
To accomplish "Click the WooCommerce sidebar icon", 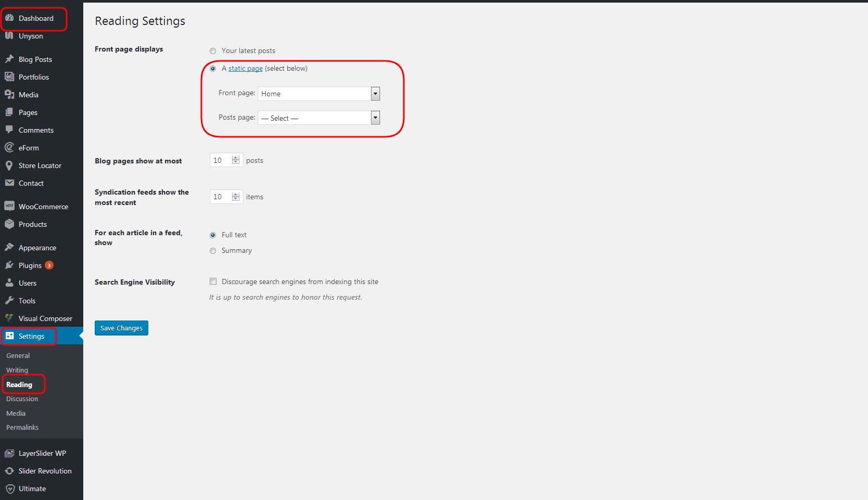I will pos(10,206).
